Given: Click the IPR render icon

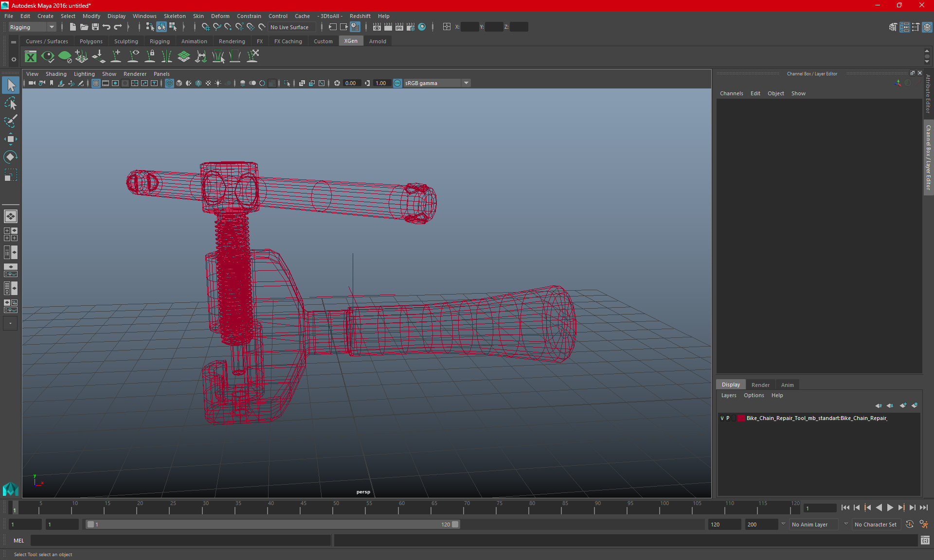Looking at the screenshot, I should point(399,27).
